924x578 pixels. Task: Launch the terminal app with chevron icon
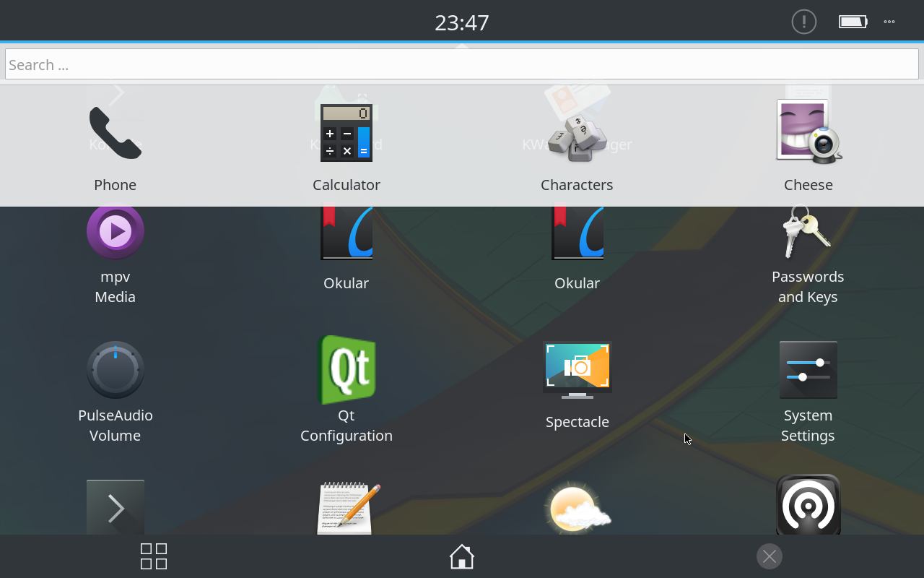tap(115, 507)
